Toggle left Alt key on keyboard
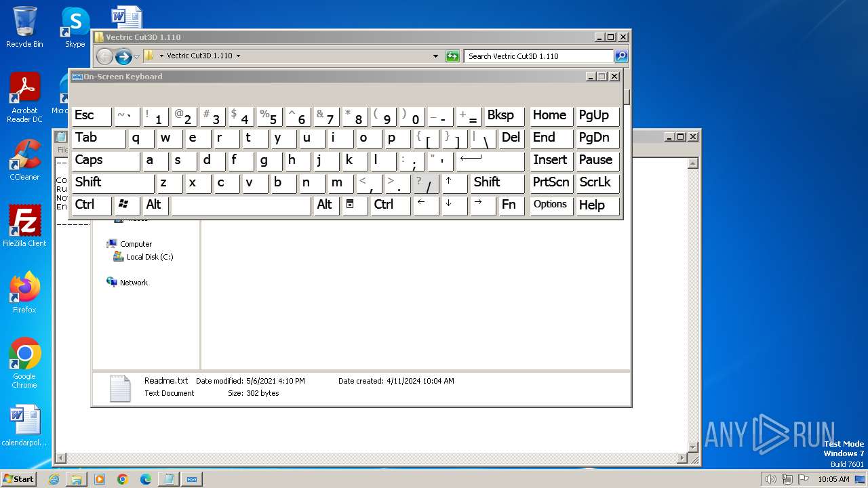Screen dimensions: 868x488 coord(156,205)
